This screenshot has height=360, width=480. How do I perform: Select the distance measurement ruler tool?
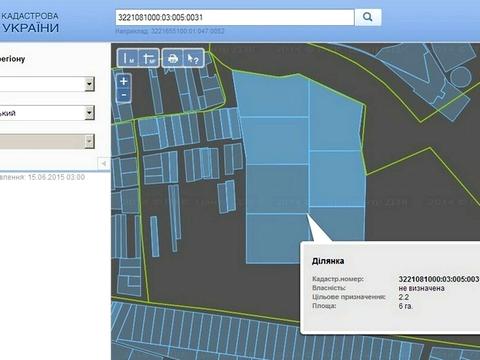tap(128, 58)
